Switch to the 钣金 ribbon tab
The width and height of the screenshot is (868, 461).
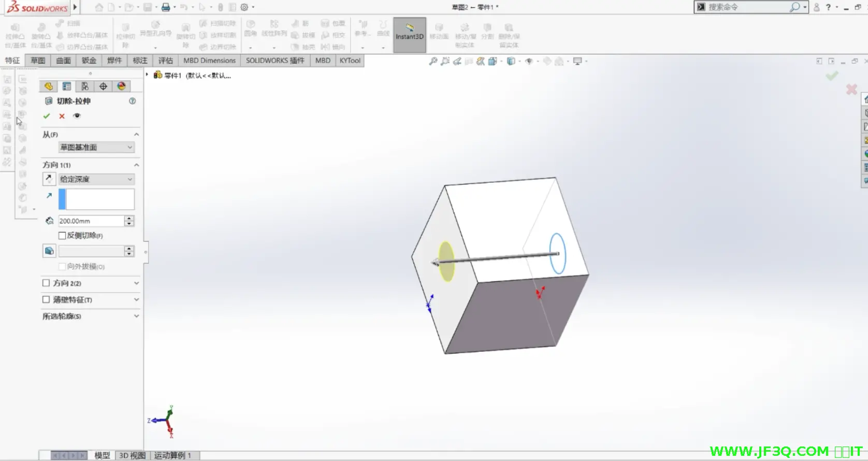89,61
